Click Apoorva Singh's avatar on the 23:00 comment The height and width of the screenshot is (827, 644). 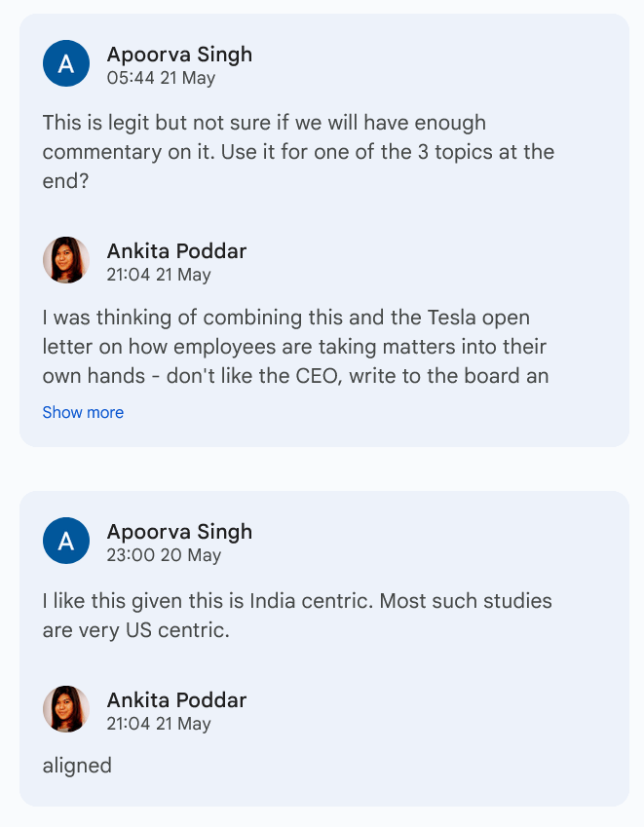click(66, 541)
